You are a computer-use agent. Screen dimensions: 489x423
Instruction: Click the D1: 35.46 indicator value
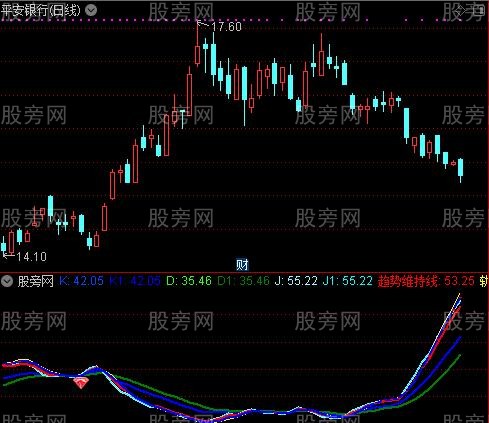[x=243, y=281]
